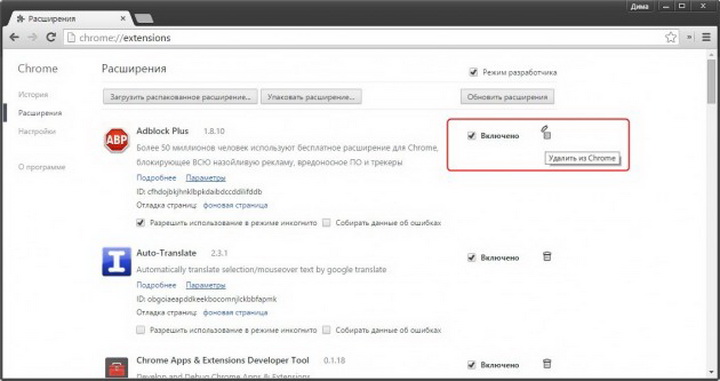Viewport: 720px width, 381px height.
Task: Click Расширения page heading
Action: [134, 69]
